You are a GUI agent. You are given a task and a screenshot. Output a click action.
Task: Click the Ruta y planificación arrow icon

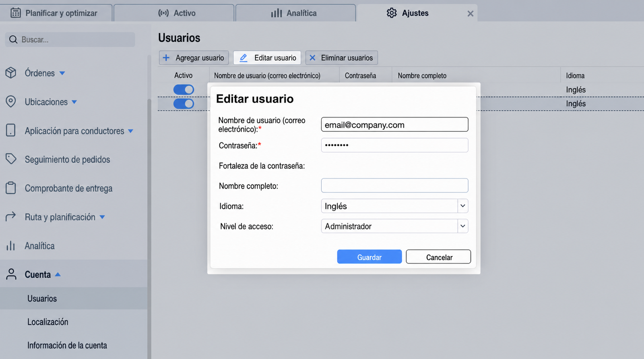(x=11, y=217)
